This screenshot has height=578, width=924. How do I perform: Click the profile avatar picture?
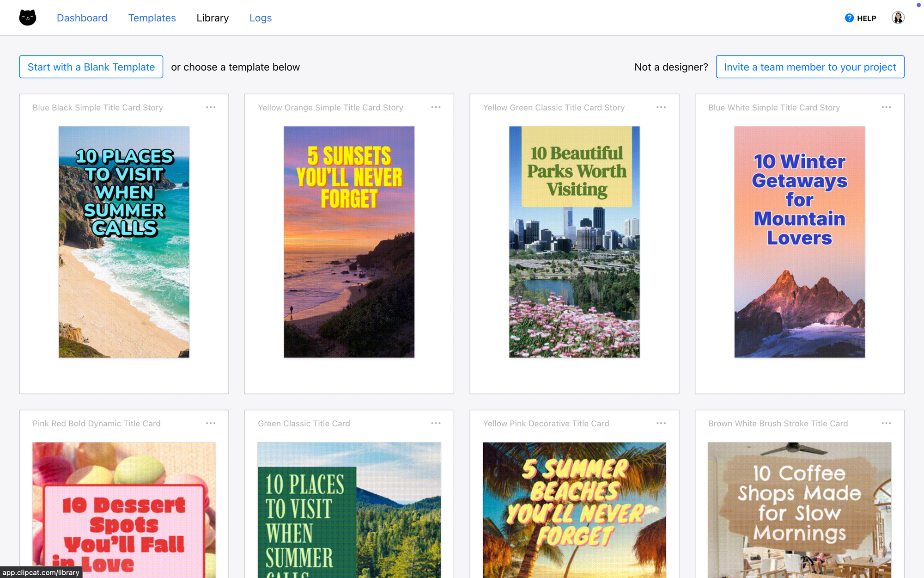click(x=898, y=18)
